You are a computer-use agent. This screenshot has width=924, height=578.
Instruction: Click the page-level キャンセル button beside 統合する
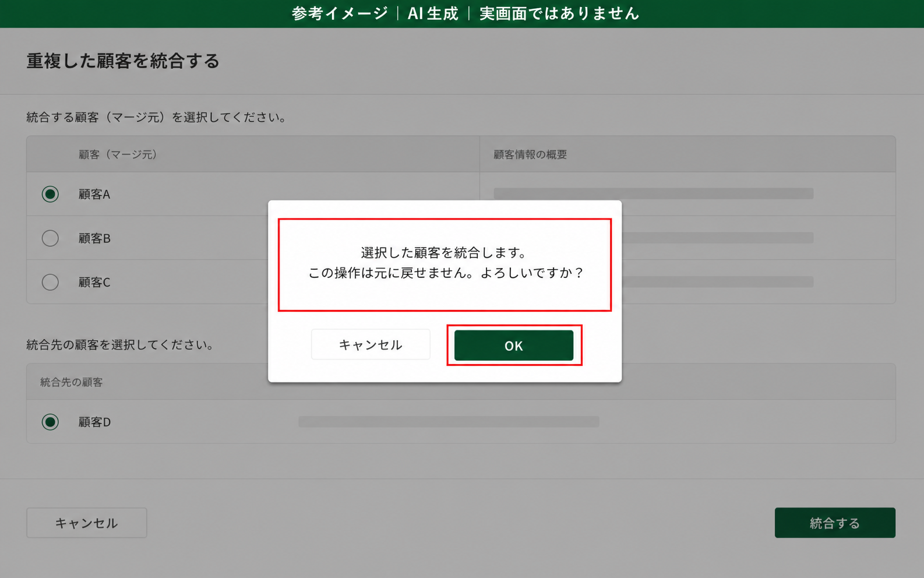(x=87, y=523)
